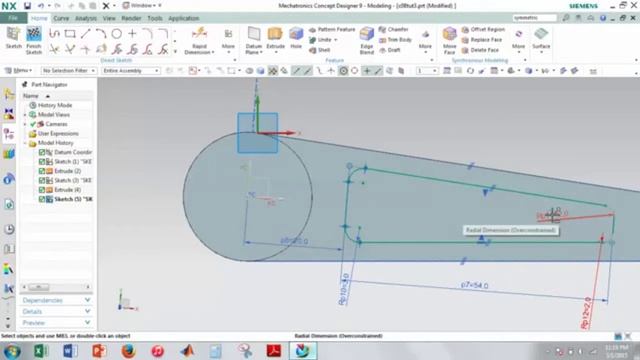Screen dimensions: 640x360
Task: Toggle the Sketch (5) checkbox
Action: coord(42,199)
